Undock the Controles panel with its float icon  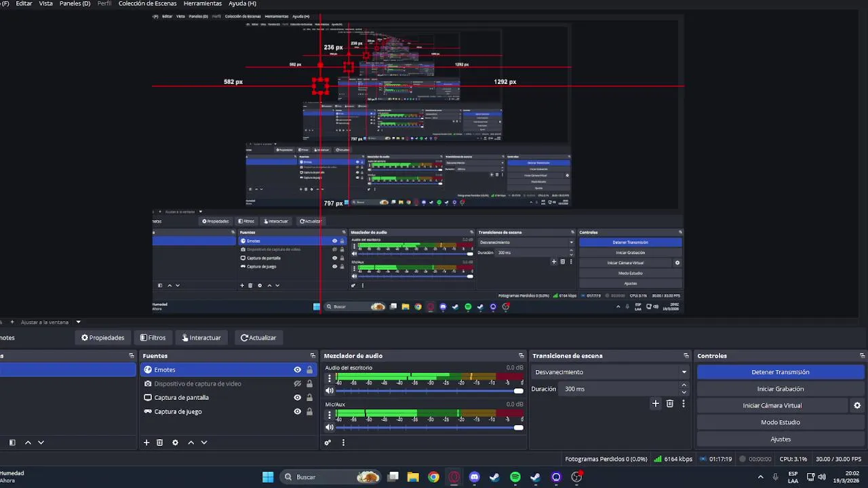[x=863, y=356]
